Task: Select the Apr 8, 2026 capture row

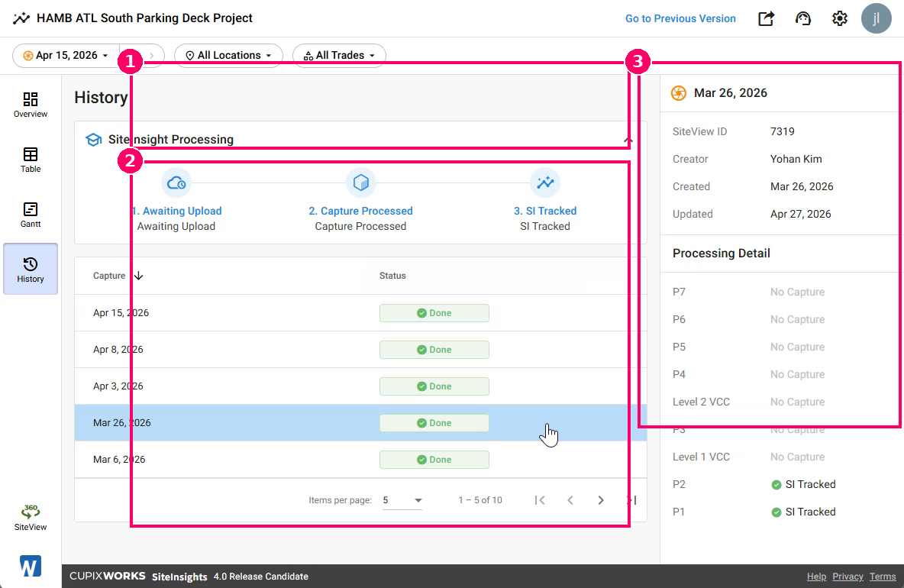Action: tap(361, 349)
